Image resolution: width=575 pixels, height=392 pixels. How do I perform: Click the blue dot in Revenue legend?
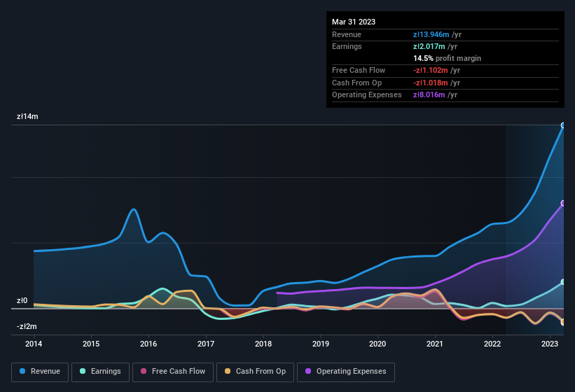click(x=22, y=371)
